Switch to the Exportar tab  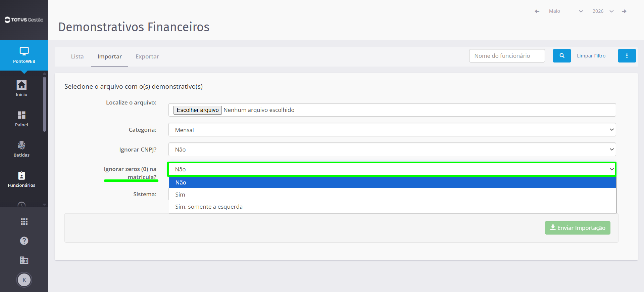pos(147,56)
